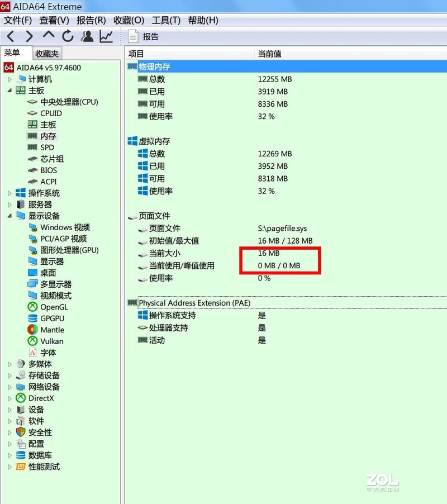The height and width of the screenshot is (504, 447).
Task: Select SPD in the tree
Action: click(x=47, y=148)
